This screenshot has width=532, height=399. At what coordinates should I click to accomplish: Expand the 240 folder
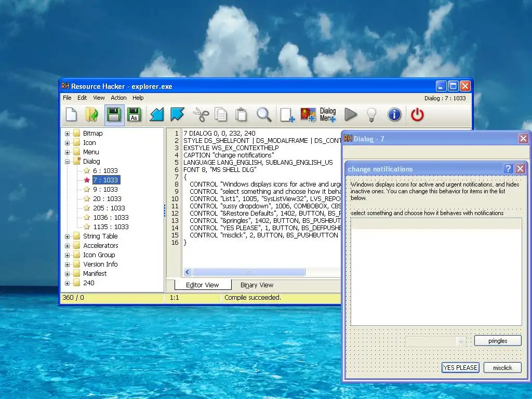(67, 283)
